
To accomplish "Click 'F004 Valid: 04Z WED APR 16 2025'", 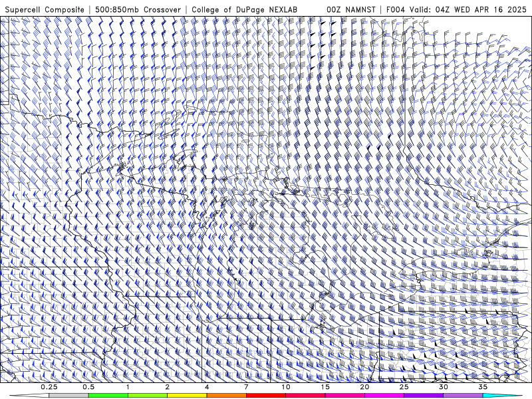I will 456,10.
